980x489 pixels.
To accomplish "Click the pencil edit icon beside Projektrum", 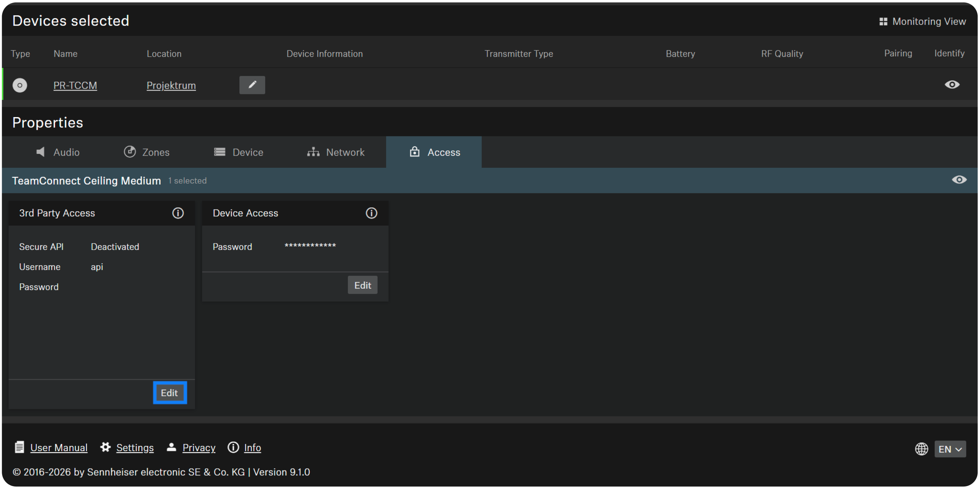I will 252,85.
